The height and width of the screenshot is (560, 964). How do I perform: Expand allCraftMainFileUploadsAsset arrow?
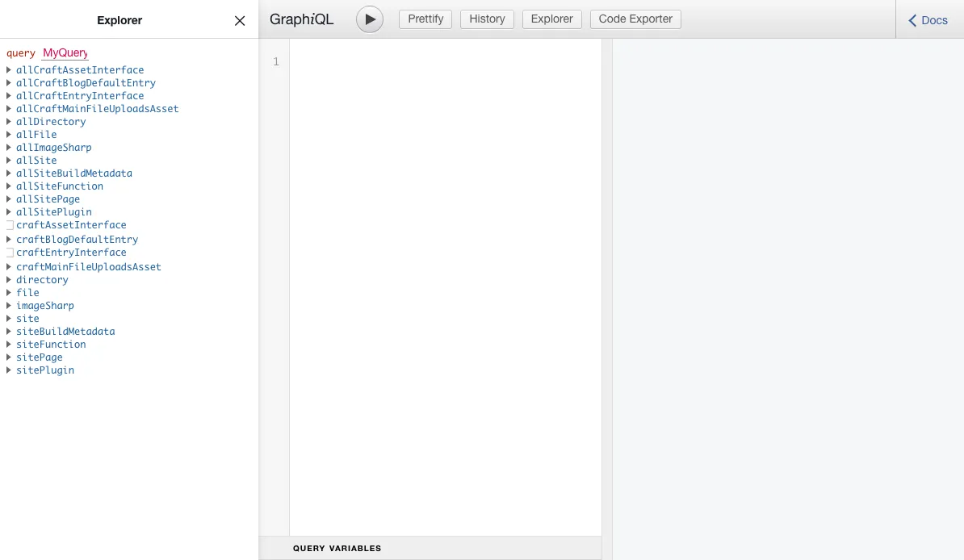[9, 109]
